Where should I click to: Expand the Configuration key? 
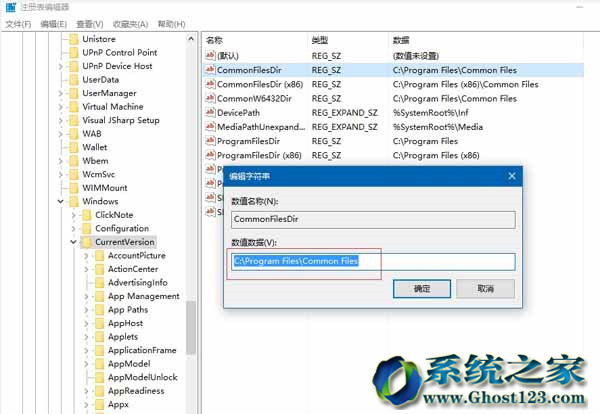(73, 229)
